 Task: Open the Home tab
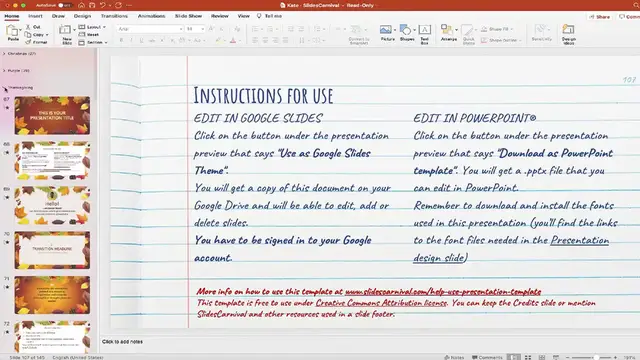[x=11, y=16]
